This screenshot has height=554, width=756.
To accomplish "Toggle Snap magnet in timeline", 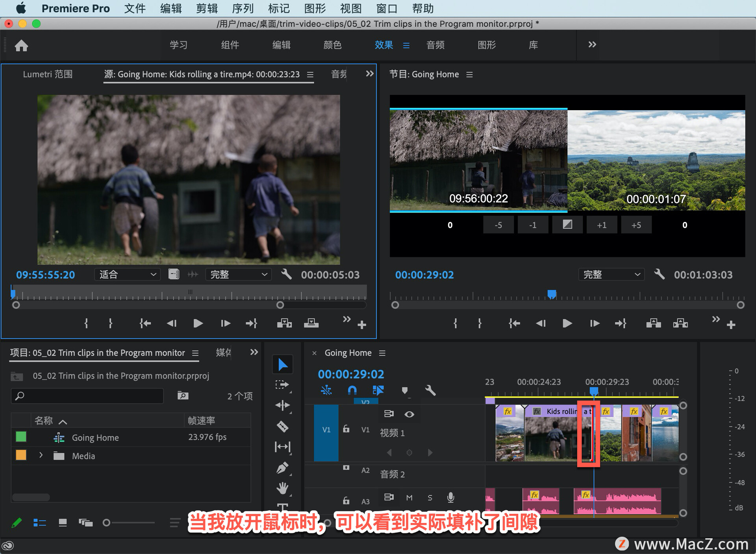I will click(x=352, y=390).
